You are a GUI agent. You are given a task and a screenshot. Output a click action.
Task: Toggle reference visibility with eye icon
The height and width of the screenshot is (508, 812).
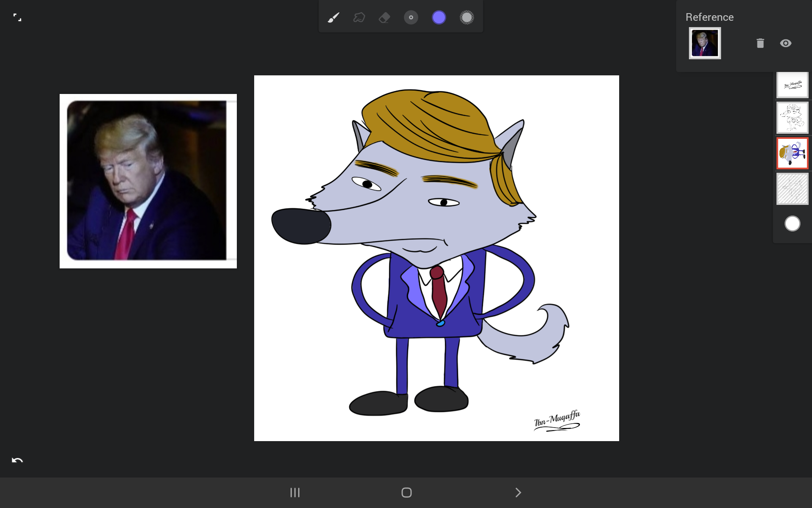tap(785, 43)
